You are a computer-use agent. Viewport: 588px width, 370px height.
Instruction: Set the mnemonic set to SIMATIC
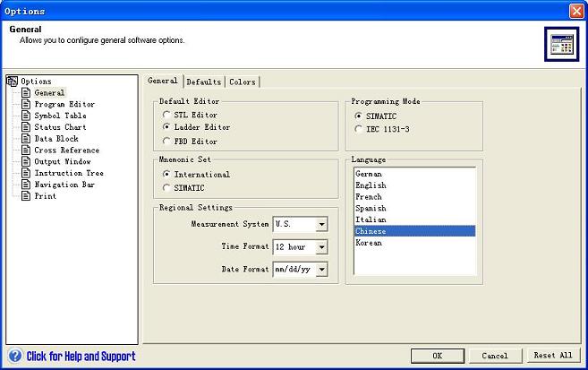coord(166,187)
